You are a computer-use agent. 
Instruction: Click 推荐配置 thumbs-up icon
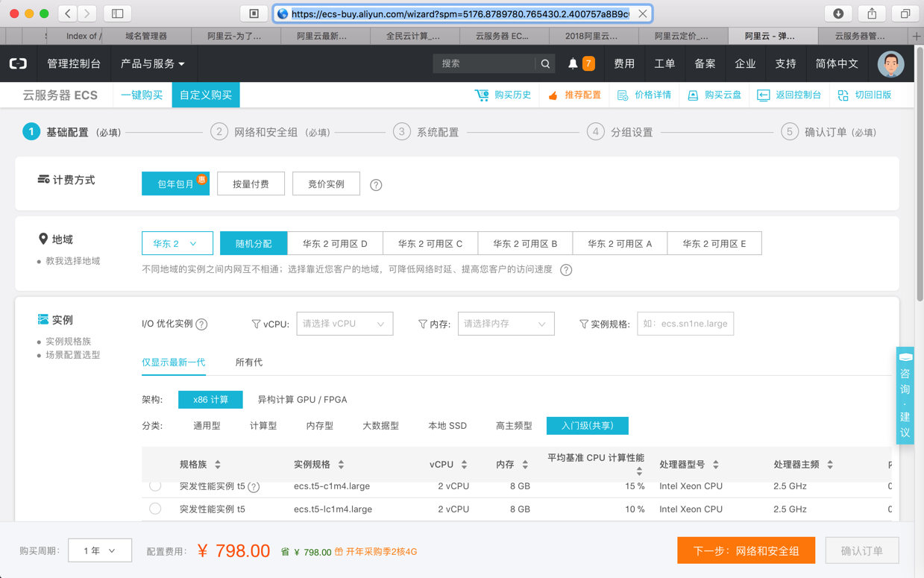coord(553,95)
